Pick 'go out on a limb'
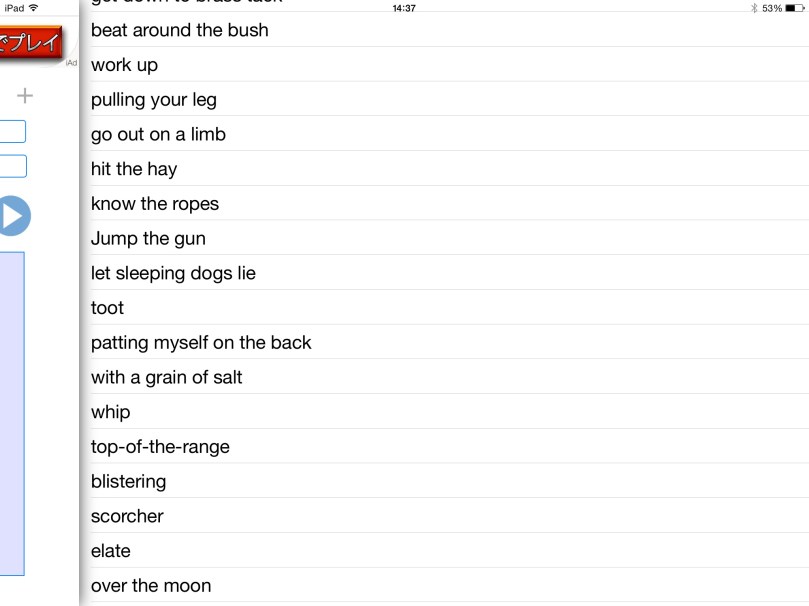 [158, 134]
